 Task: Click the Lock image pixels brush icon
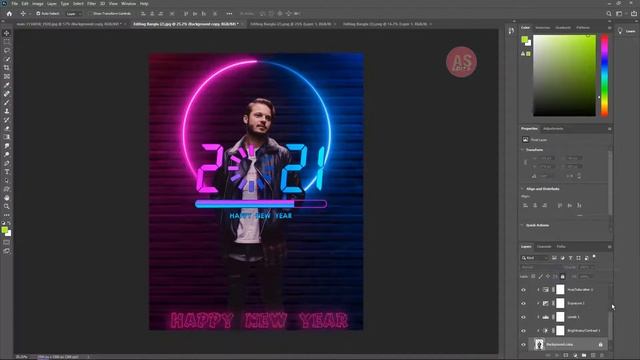pos(540,277)
